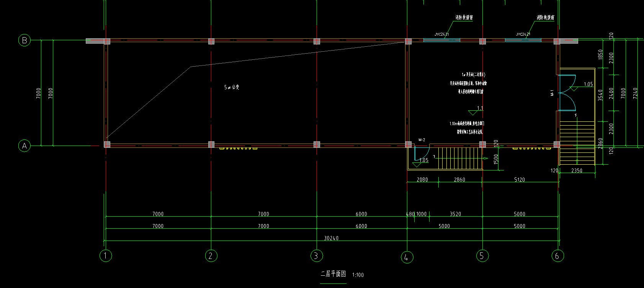644x288 pixels.
Task: Select the 1#开关站 room title text
Action: click(473, 75)
